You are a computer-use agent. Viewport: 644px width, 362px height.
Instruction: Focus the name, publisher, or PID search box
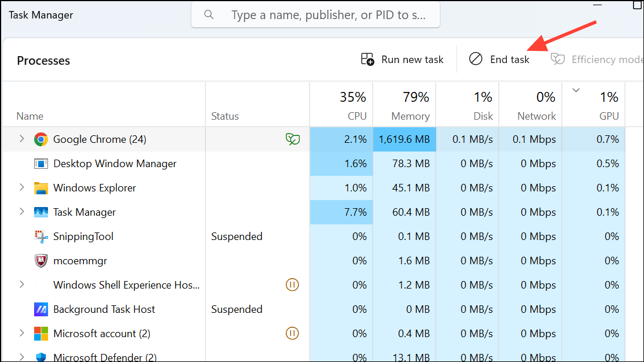pos(315,15)
